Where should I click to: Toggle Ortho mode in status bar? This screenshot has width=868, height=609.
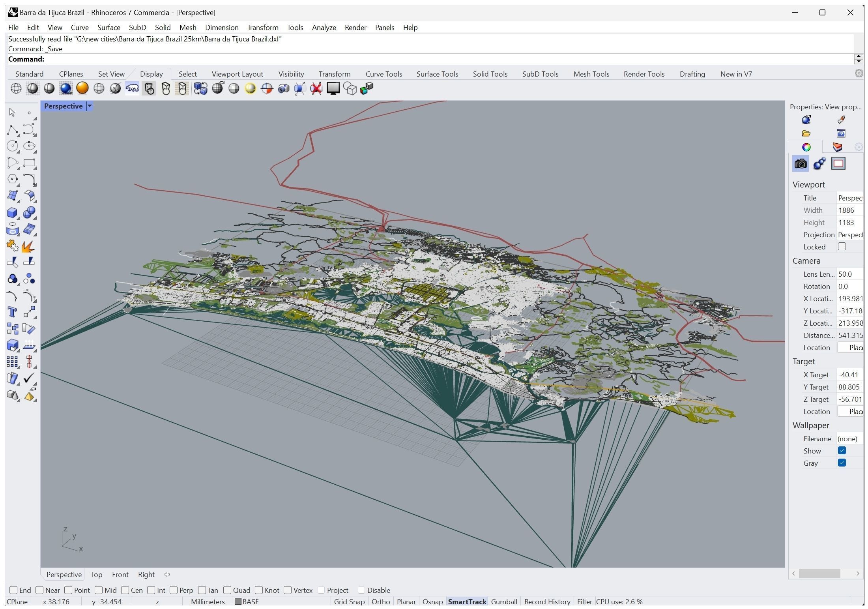click(380, 602)
